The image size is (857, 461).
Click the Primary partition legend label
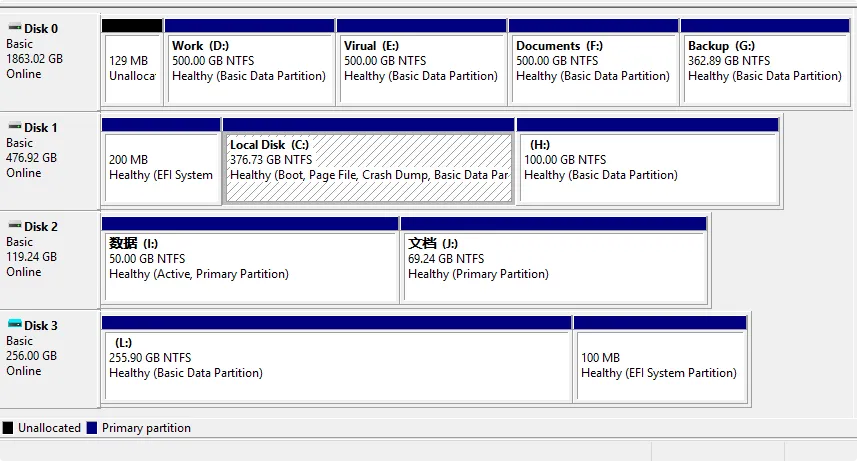pos(146,428)
